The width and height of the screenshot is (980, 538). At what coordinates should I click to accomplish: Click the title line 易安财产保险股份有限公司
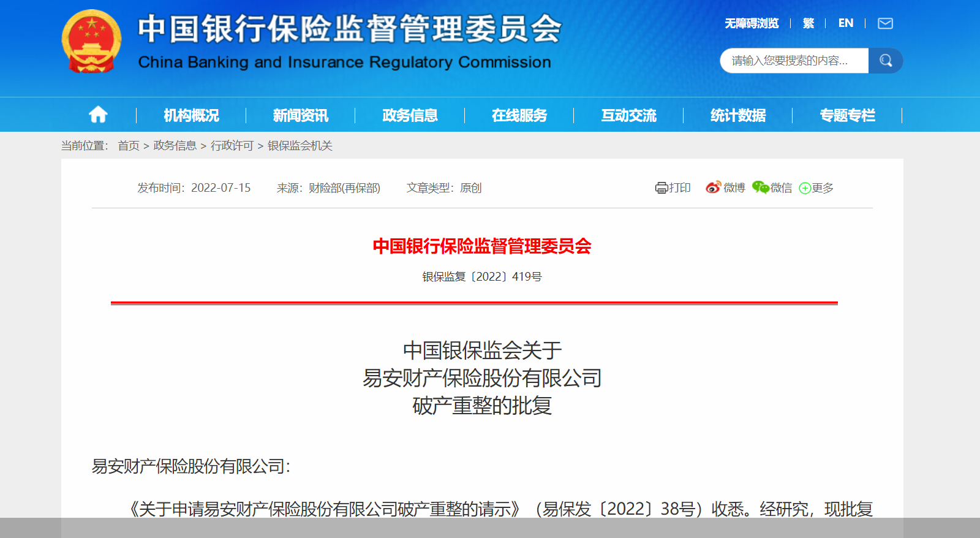pyautogui.click(x=482, y=378)
